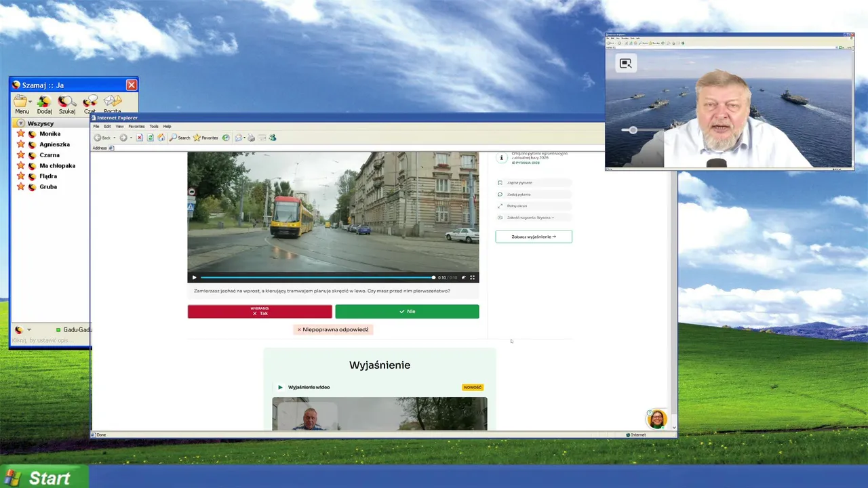Image resolution: width=868 pixels, height=488 pixels.
Task: Open the Windows Start button
Action: tap(44, 477)
